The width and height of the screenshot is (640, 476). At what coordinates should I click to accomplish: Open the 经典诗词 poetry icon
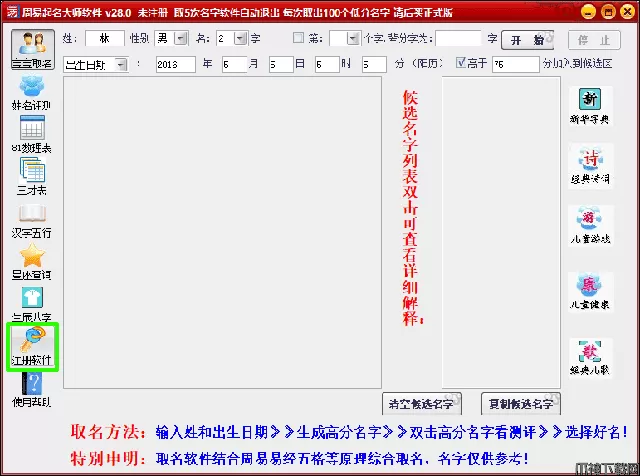[x=590, y=166]
